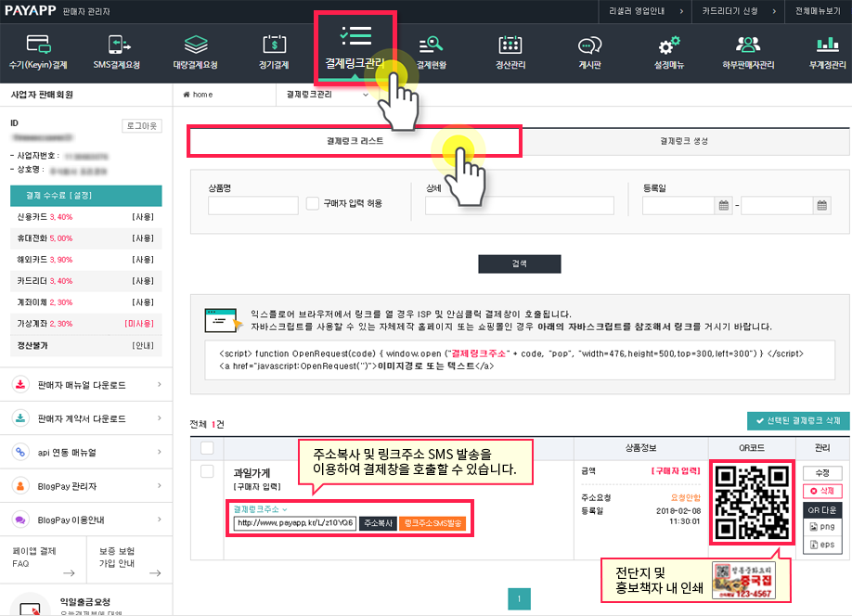Click payment link URL field
The height and width of the screenshot is (616, 852).
pyautogui.click(x=295, y=523)
